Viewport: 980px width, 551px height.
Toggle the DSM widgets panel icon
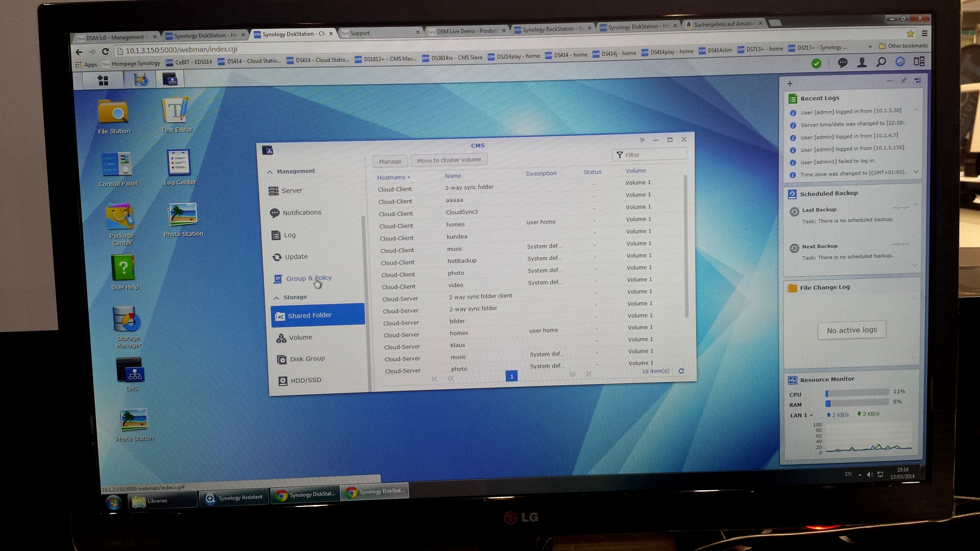pos(919,61)
